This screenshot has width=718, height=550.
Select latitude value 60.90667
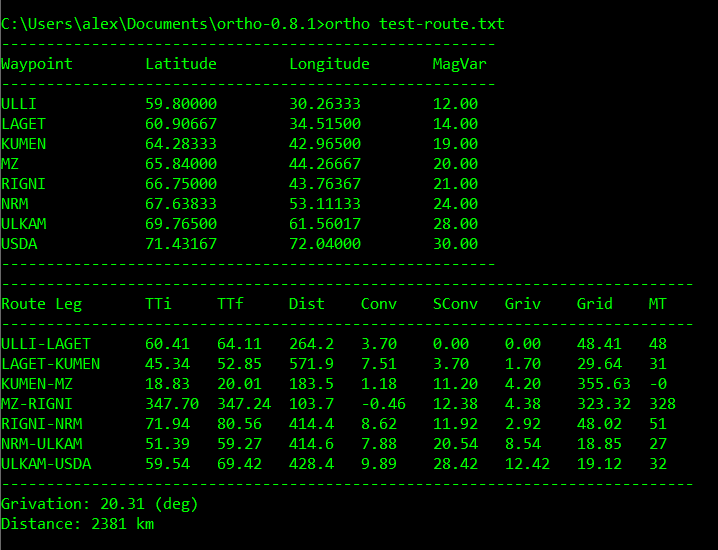(x=181, y=124)
